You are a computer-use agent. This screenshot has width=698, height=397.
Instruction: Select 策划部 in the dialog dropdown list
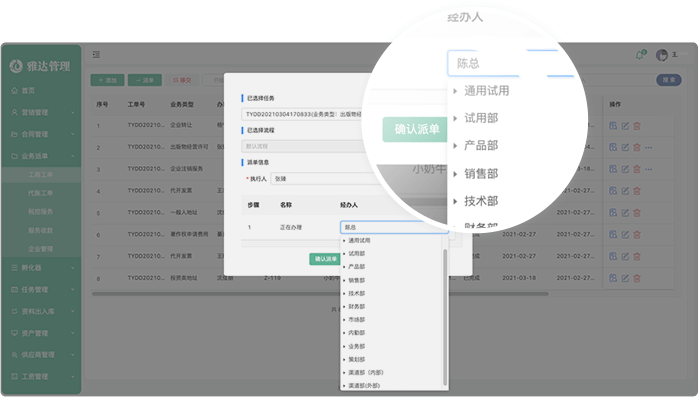click(x=357, y=360)
